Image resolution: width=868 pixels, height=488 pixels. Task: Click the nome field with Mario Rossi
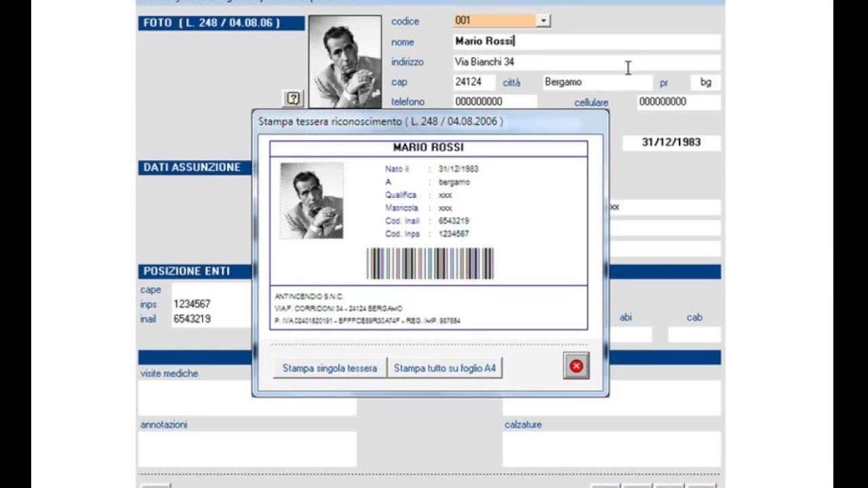[587, 41]
